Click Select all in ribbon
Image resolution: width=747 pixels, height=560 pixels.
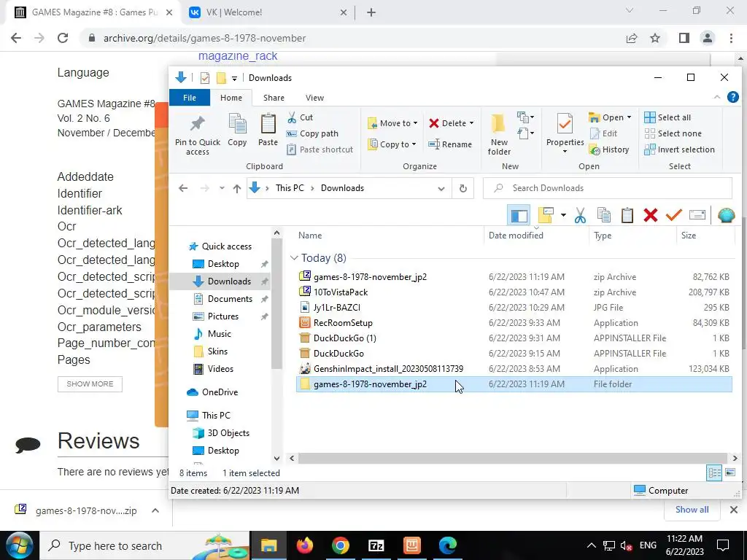667,117
